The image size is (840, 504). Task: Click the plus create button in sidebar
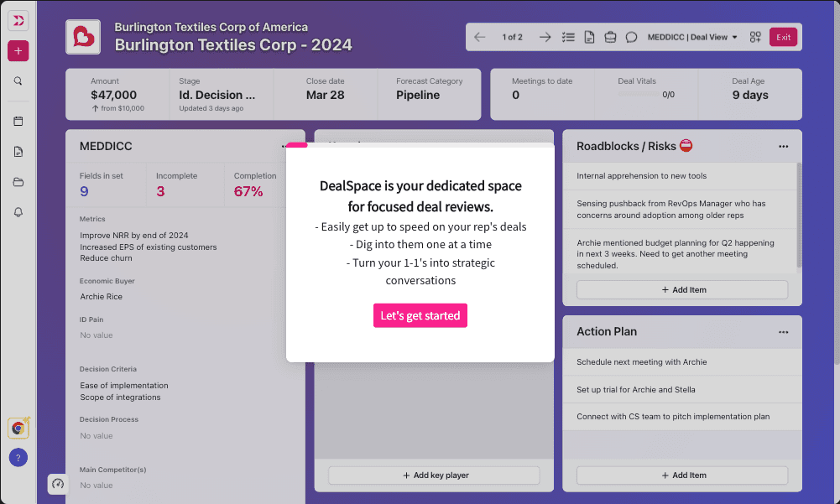[x=18, y=50]
